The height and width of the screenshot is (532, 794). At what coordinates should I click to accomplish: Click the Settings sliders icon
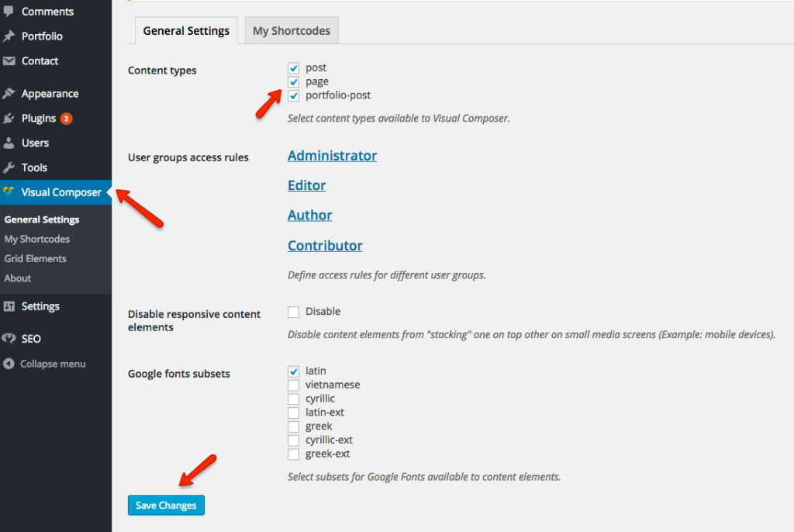[x=9, y=306]
